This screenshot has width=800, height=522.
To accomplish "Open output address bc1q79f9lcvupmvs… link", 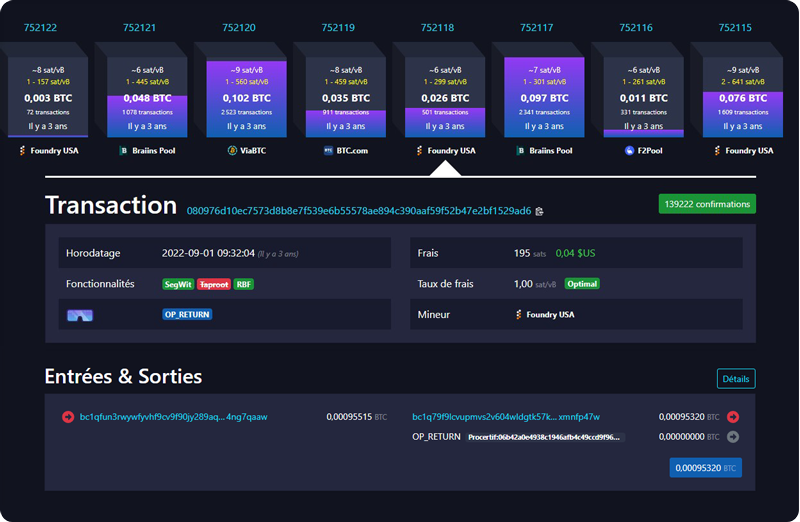I will point(506,417).
